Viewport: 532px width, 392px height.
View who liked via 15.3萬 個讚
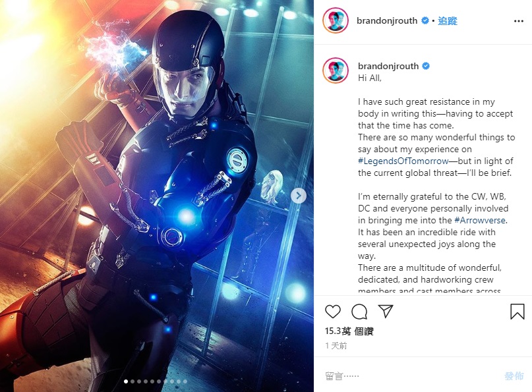click(x=349, y=331)
